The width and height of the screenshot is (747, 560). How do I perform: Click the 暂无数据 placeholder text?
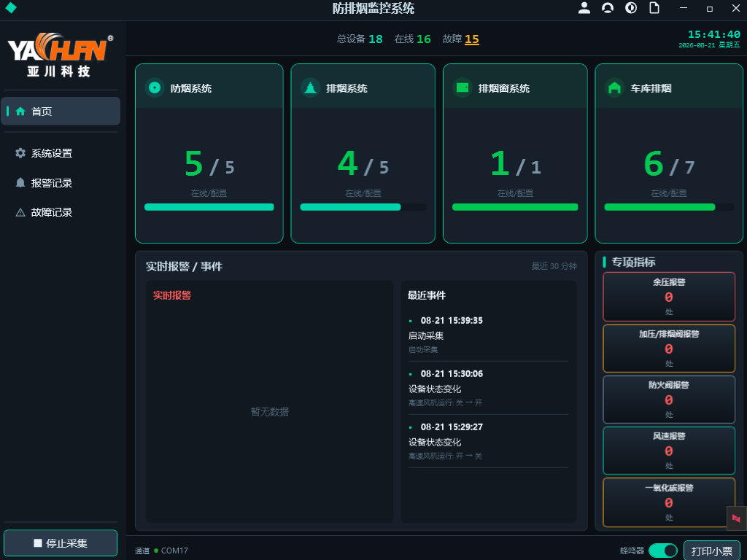pyautogui.click(x=270, y=412)
